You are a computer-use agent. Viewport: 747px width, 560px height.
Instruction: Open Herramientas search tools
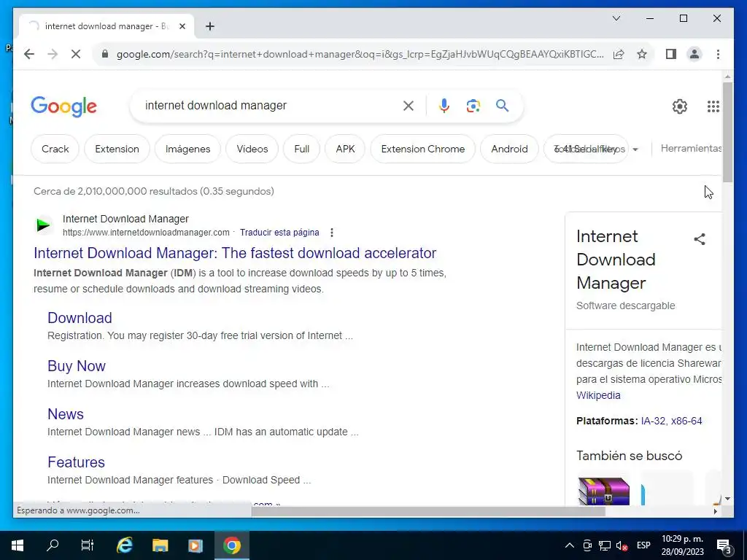[x=691, y=149]
